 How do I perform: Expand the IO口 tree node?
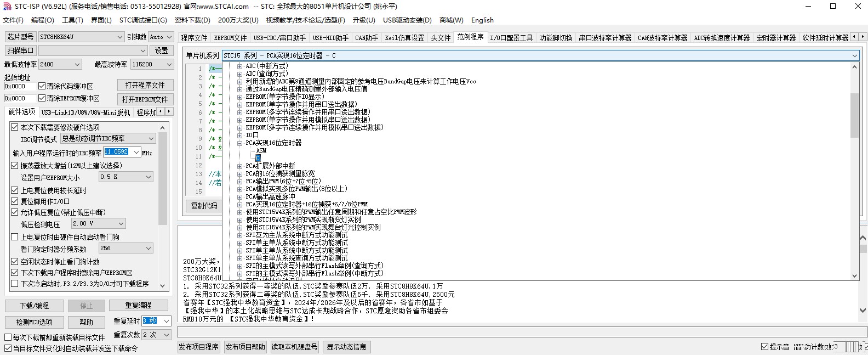pyautogui.click(x=240, y=135)
